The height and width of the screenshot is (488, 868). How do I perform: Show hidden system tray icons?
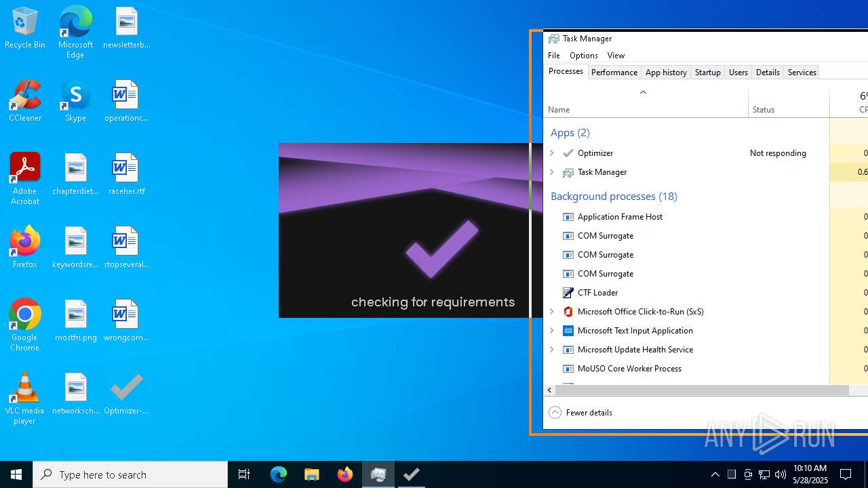pyautogui.click(x=715, y=474)
